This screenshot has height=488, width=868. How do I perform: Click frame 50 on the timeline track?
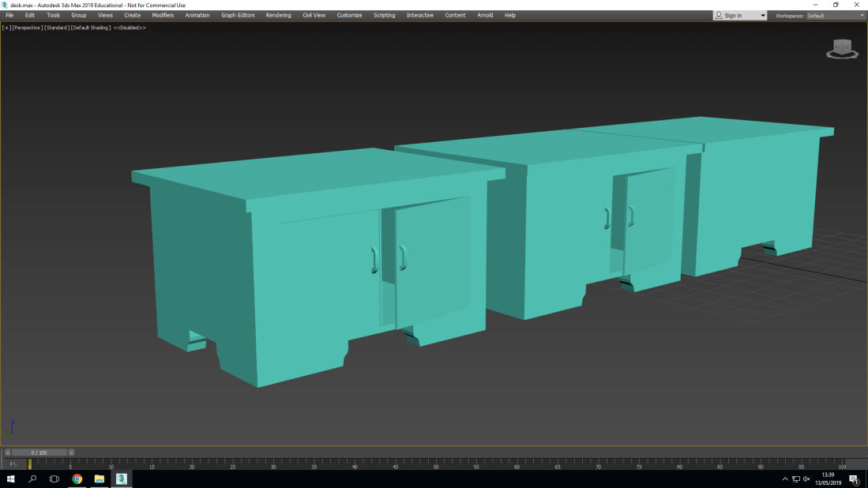tap(436, 464)
